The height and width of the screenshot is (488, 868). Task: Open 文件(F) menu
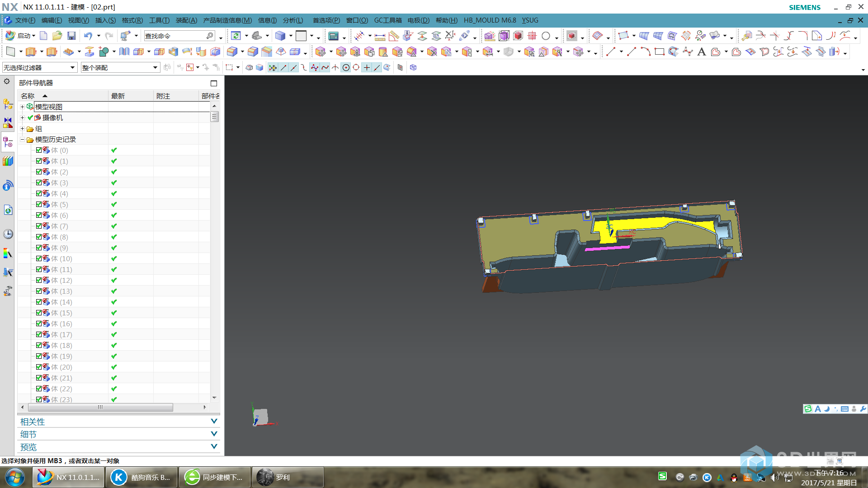25,20
